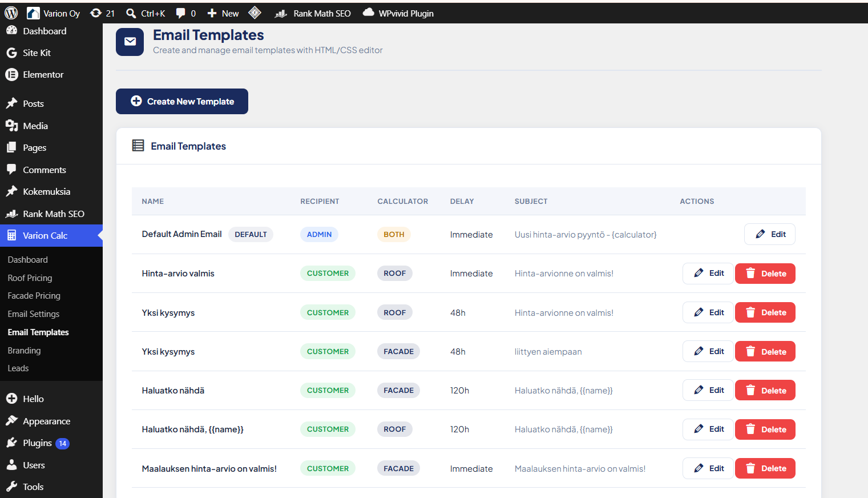Screen dimensions: 868x498
Task: Click subject 'liittyen aiempaan'
Action: [548, 352]
